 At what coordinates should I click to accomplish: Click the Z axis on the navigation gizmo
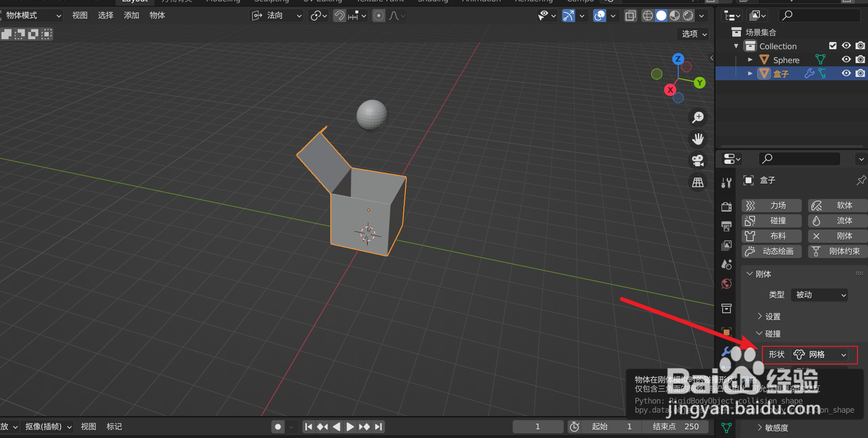(x=678, y=59)
